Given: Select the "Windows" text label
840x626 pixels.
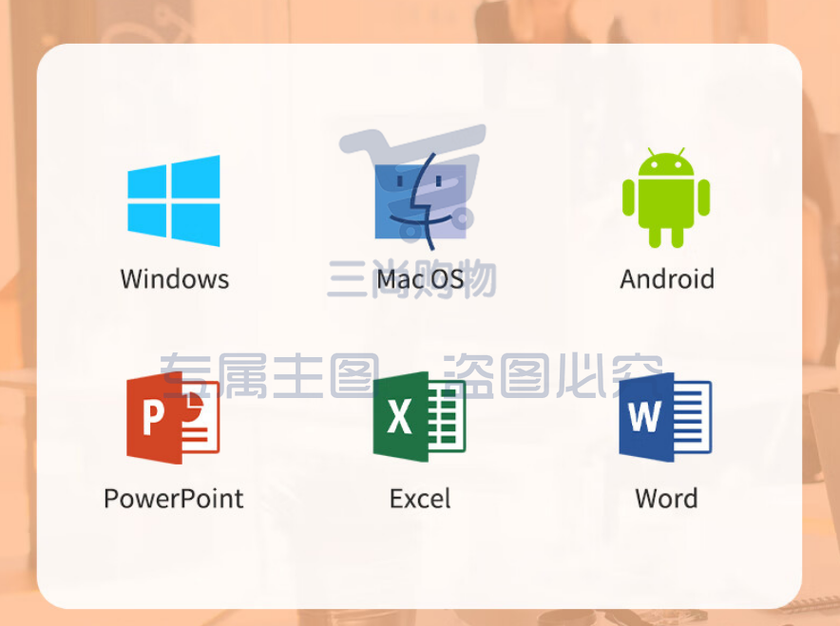Looking at the screenshot, I should pos(175,279).
